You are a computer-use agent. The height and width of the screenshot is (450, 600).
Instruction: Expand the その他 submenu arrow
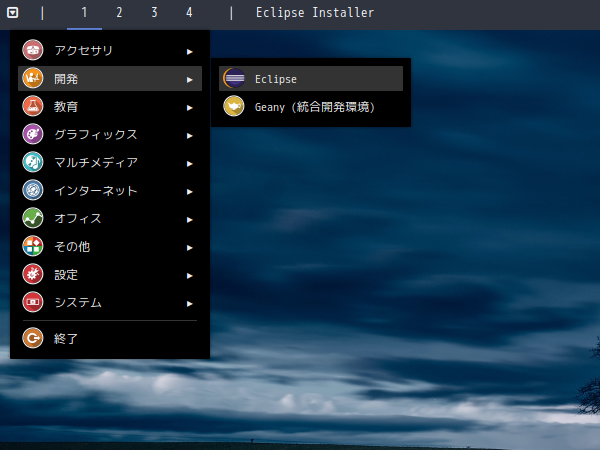click(189, 248)
